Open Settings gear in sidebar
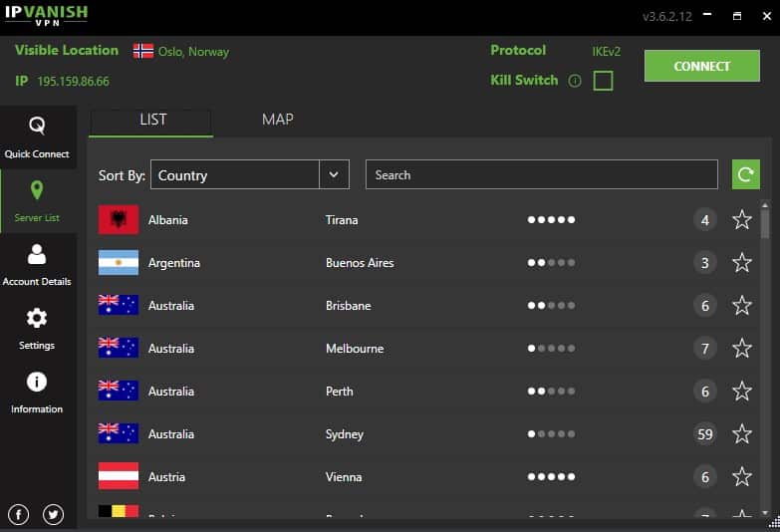780x532 pixels. 37,318
